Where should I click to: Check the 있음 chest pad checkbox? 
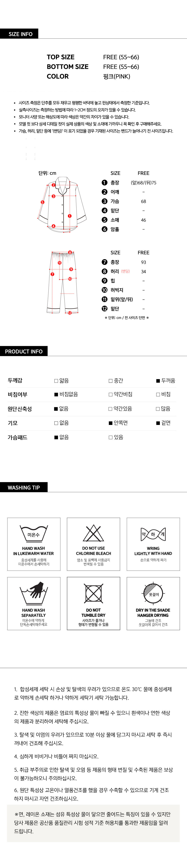[110, 437]
